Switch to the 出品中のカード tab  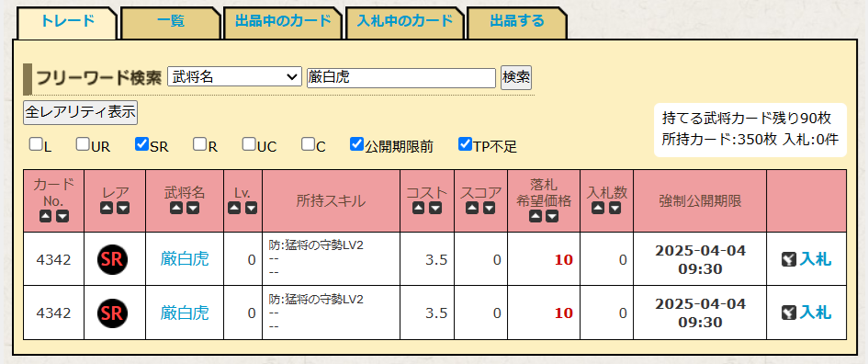coord(283,21)
